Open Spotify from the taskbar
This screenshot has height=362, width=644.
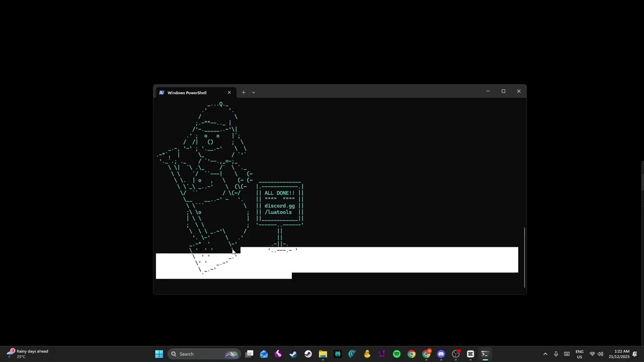[396, 354]
